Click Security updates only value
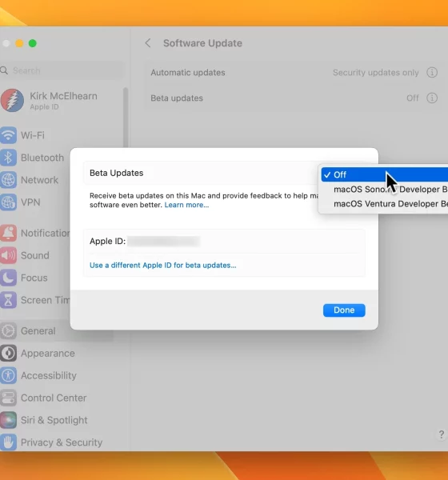 pyautogui.click(x=376, y=73)
